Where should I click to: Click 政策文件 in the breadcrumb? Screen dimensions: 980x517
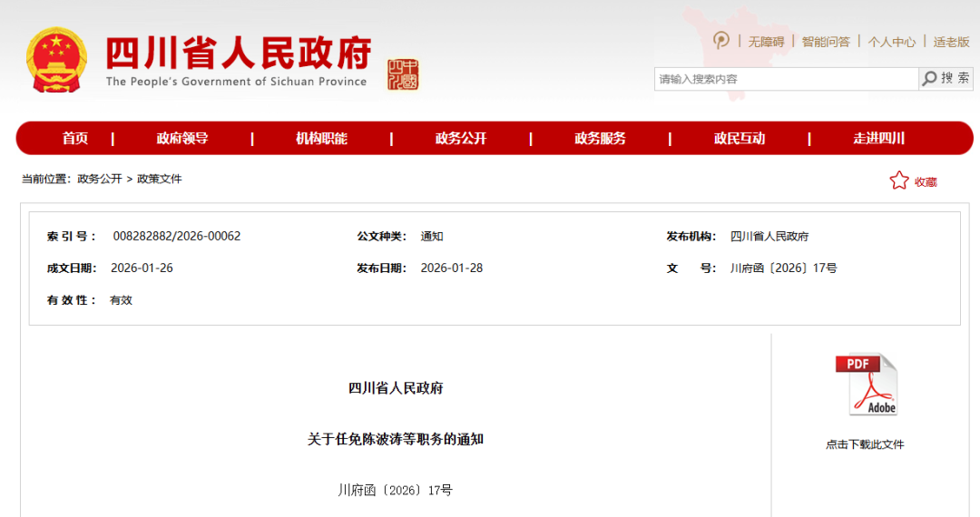(x=160, y=180)
